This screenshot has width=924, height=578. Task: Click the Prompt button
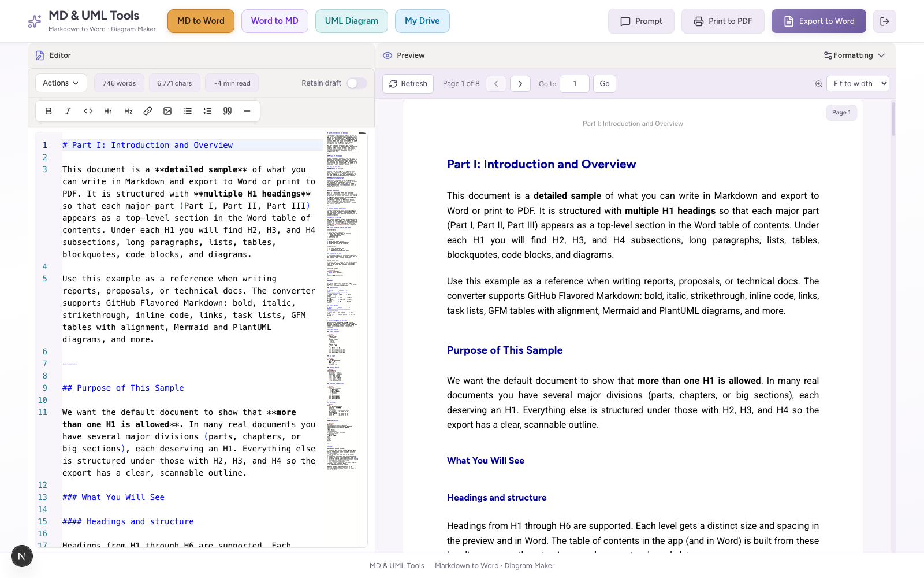click(641, 21)
